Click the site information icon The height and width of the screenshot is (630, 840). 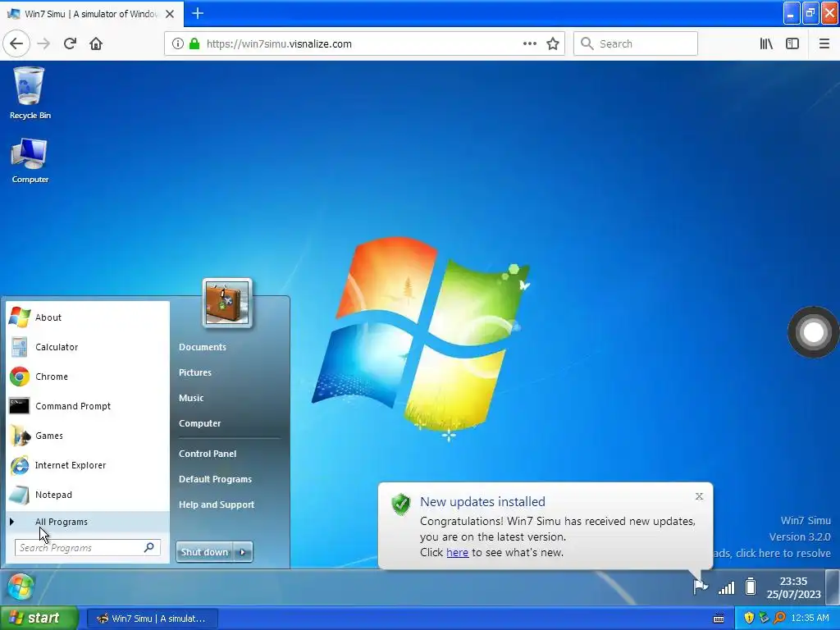(178, 44)
